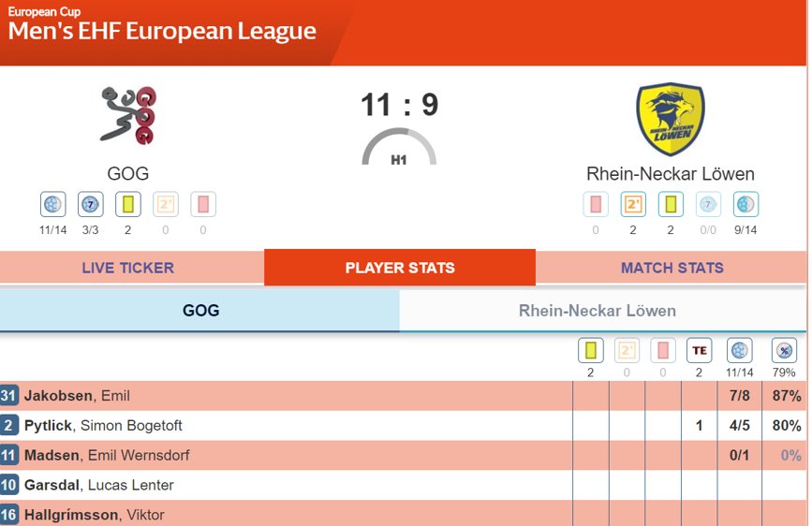Click the 11 : 9 match score
812x526 pixels.
[x=400, y=105]
